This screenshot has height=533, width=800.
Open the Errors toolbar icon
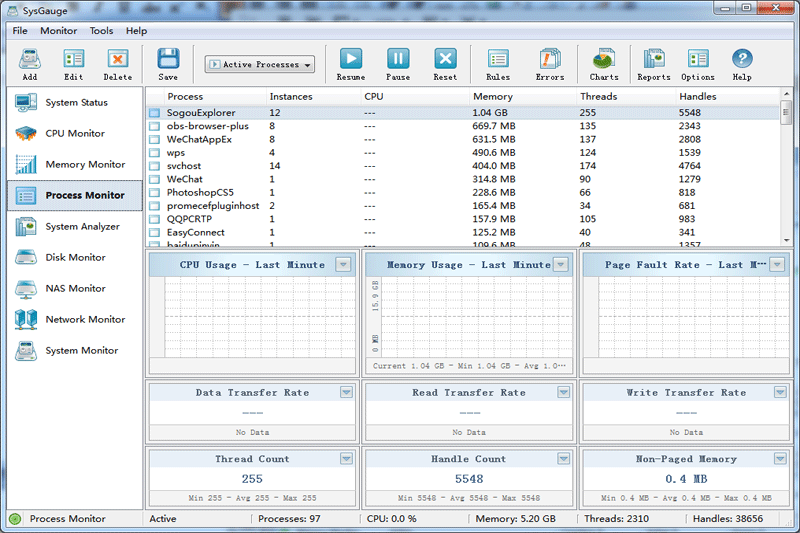coord(550,60)
